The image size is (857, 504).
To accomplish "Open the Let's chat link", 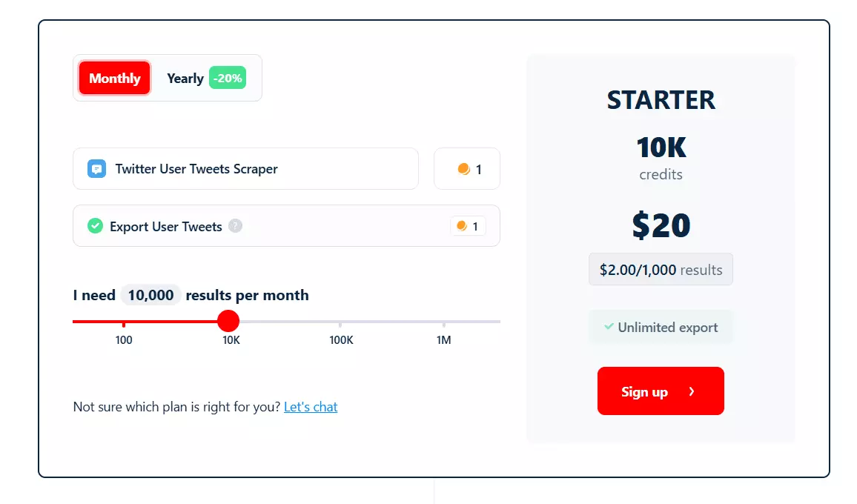I will click(311, 406).
